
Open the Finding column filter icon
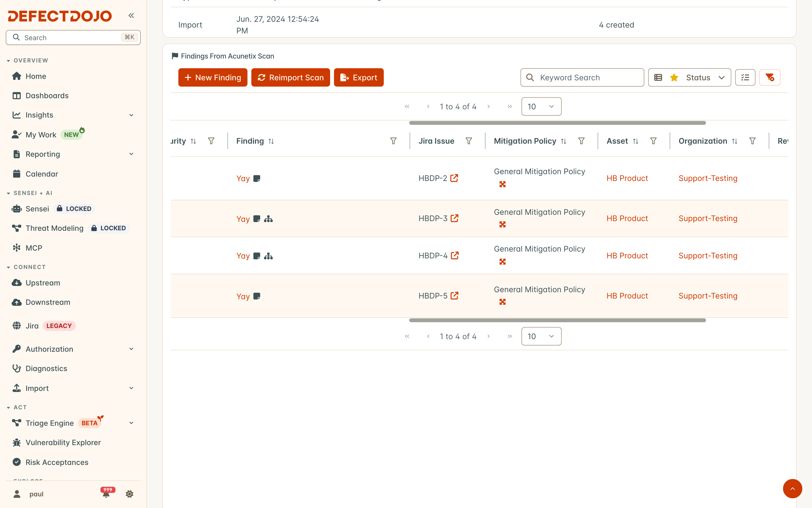coord(394,141)
